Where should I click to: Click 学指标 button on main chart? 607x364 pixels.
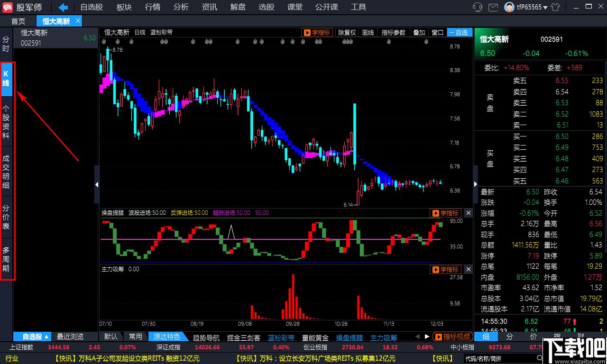point(317,32)
